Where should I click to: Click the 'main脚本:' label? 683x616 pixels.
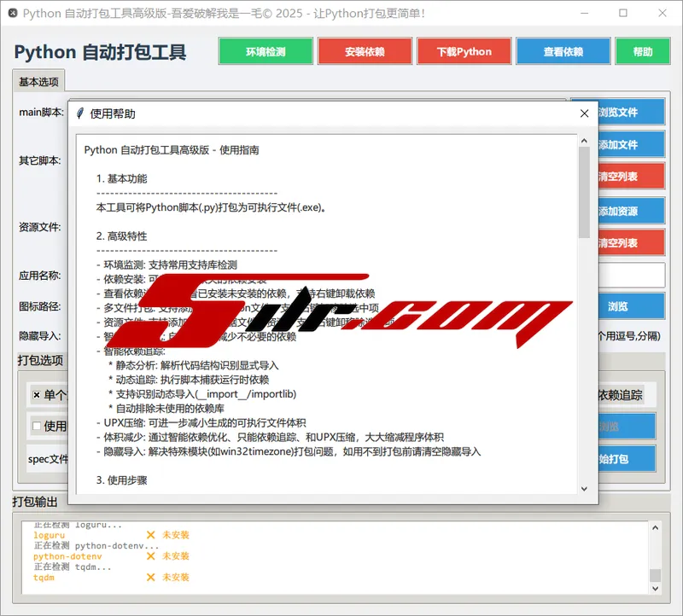pos(41,113)
